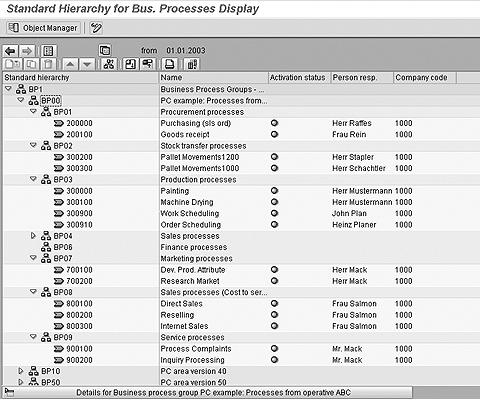The height and width of the screenshot is (399, 480).
Task: Expand the BP04 Sales processes node
Action: (x=33, y=236)
